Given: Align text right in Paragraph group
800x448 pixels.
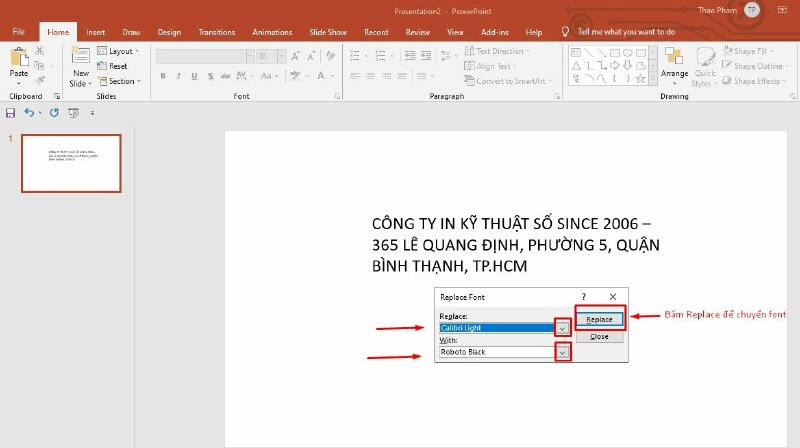Looking at the screenshot, I should [386, 76].
